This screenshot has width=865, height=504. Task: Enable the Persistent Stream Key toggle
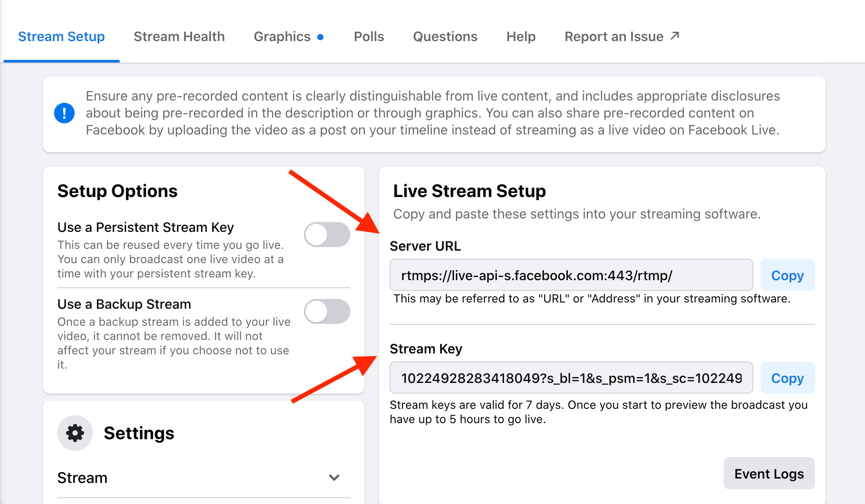[327, 235]
